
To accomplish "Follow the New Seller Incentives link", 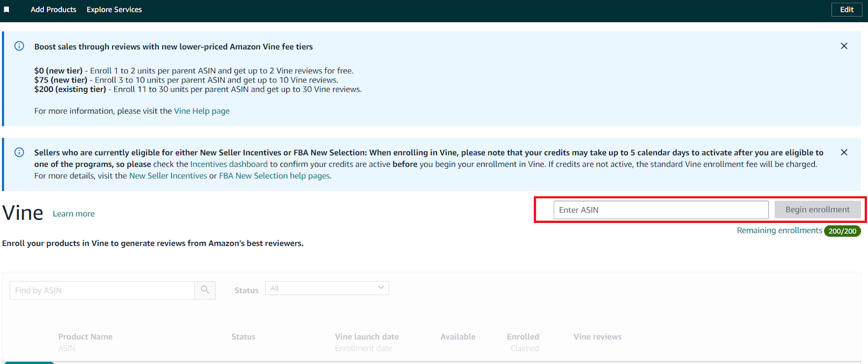I will 168,176.
